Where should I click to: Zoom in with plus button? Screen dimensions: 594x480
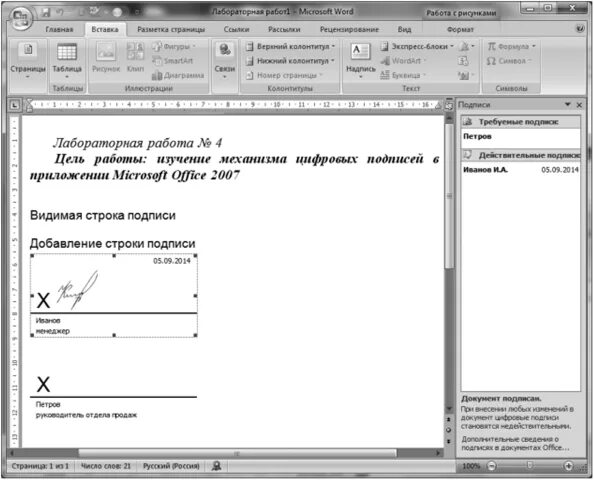point(568,466)
